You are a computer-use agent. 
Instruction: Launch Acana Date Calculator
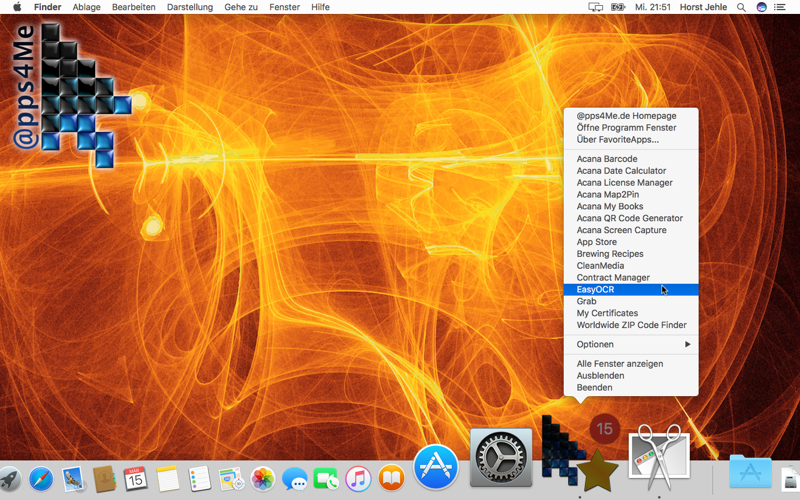[631, 170]
